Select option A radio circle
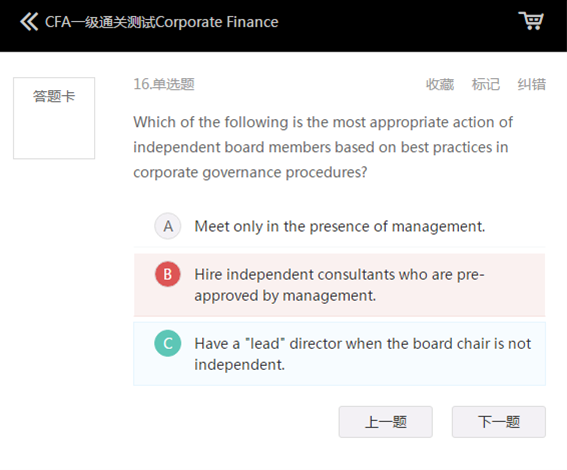567x470 pixels. 168,226
